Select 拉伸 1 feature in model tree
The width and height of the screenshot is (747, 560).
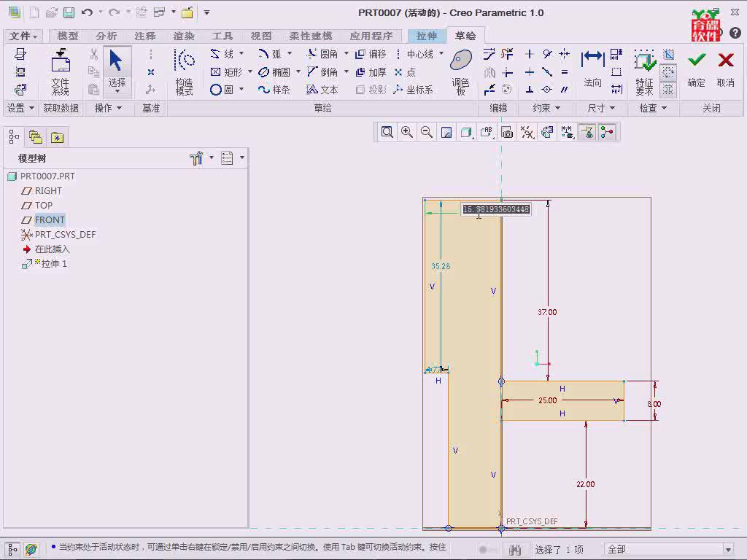pos(44,264)
